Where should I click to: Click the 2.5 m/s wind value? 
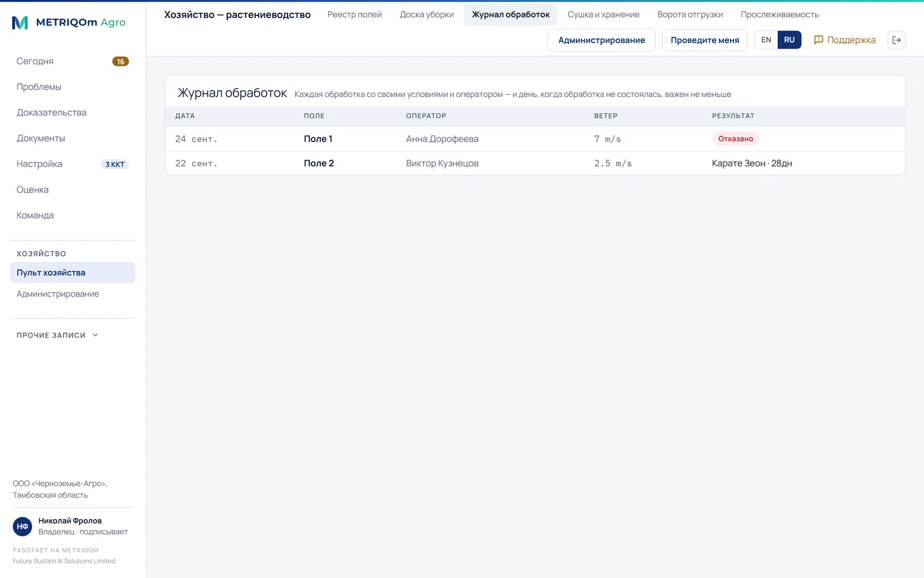pyautogui.click(x=613, y=164)
